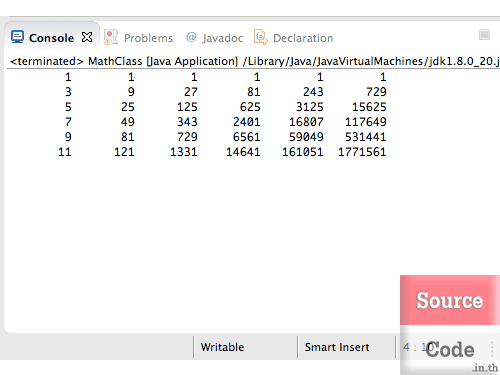Viewport: 500px width, 375px height.
Task: Click the output value 125
Action: (x=187, y=107)
